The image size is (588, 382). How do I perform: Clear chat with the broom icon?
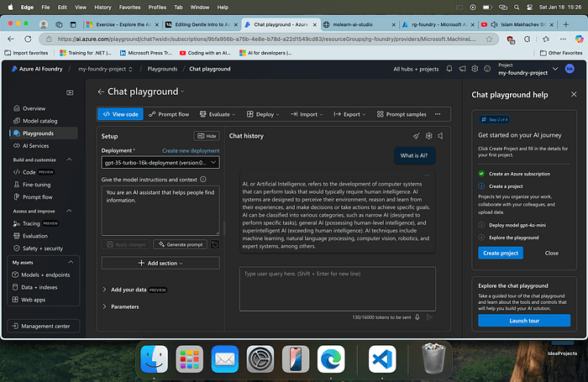tap(417, 136)
